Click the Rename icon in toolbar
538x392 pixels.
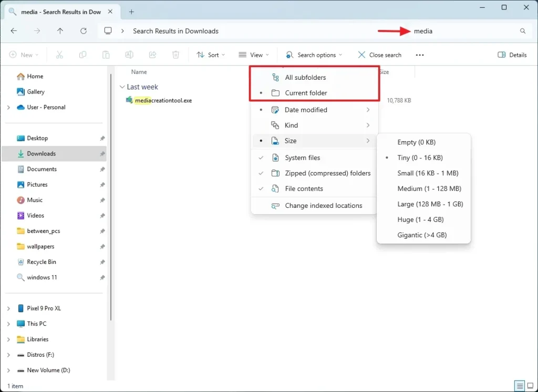129,55
